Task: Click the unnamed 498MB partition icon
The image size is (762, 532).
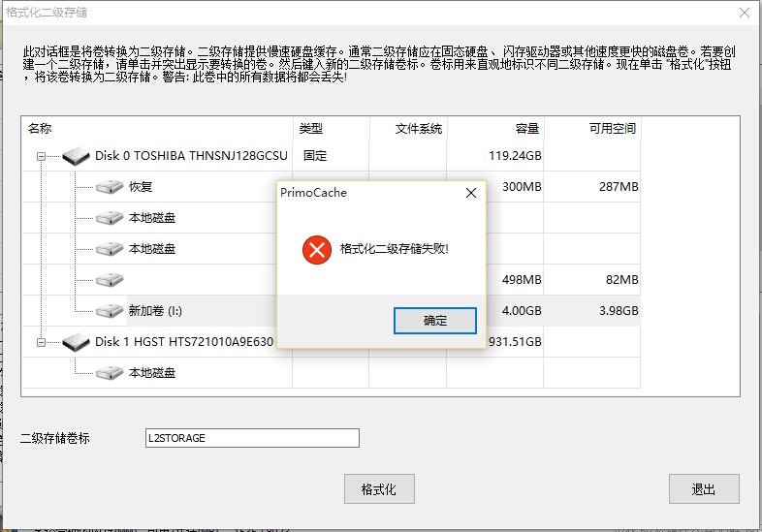Action: 110,280
